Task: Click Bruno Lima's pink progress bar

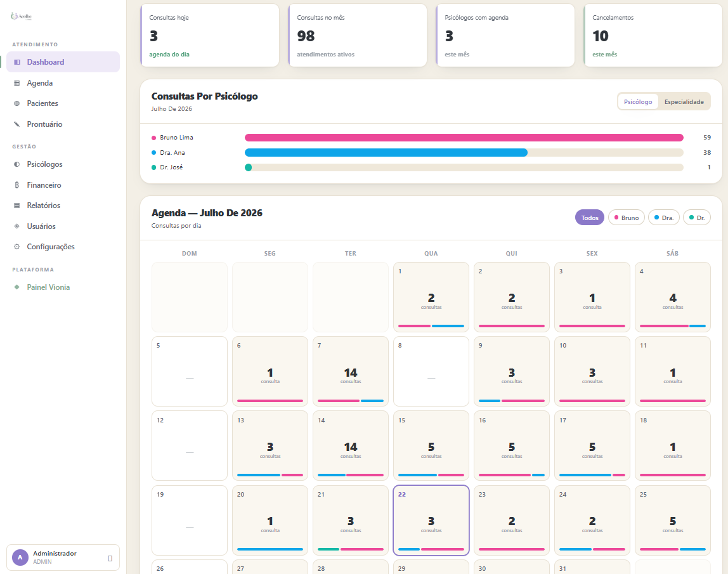Action: pos(464,138)
